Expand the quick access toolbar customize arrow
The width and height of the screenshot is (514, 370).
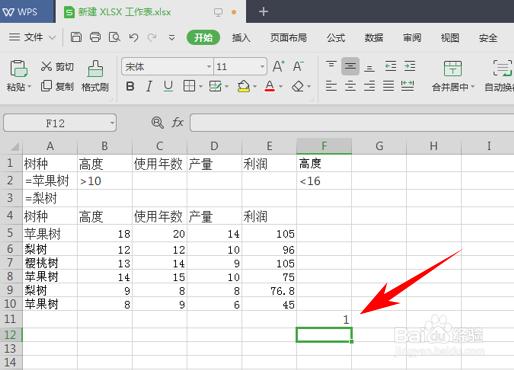[172, 37]
